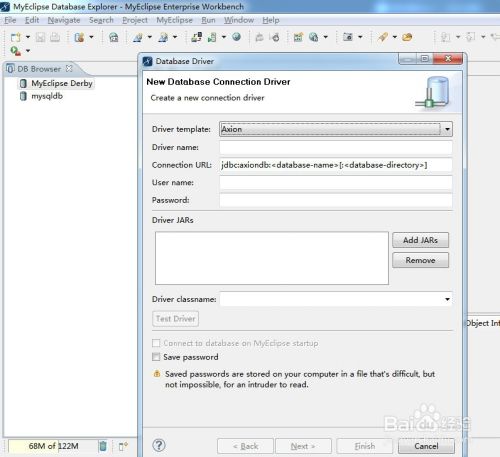Click the garbage collector trash icon
Screen dimensions: 500x457
103,446
